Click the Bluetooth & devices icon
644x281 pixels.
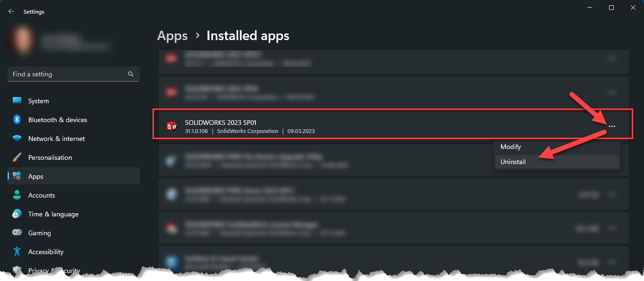[x=17, y=120]
